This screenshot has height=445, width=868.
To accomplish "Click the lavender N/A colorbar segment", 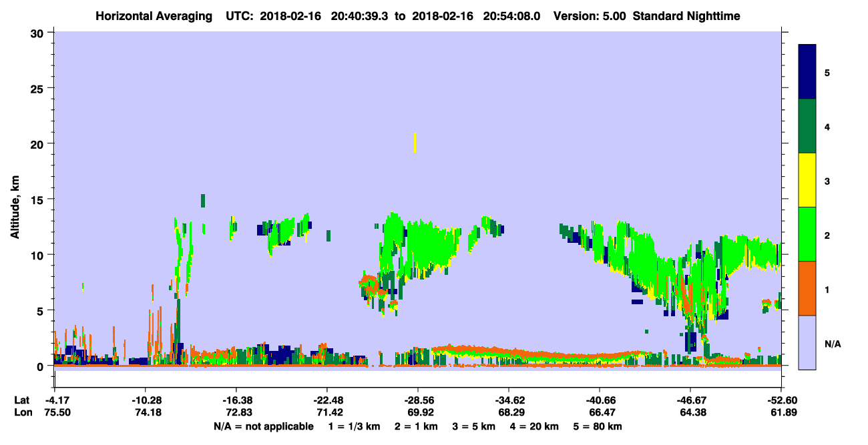I will pyautogui.click(x=807, y=342).
